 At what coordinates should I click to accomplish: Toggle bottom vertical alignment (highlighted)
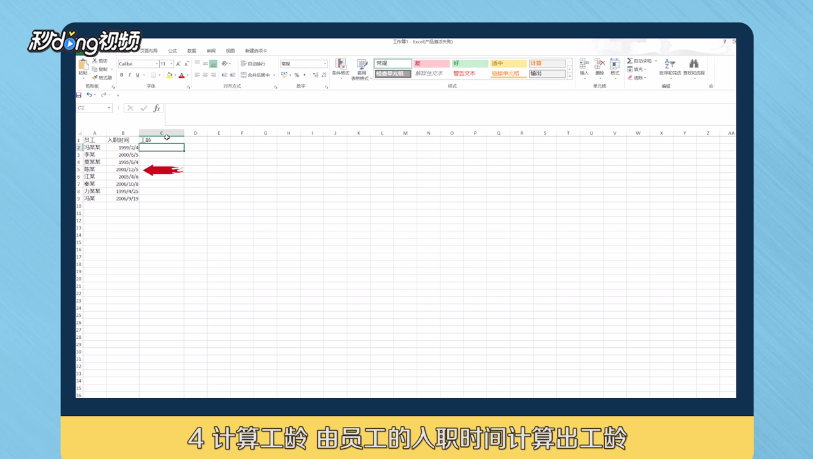tap(213, 64)
